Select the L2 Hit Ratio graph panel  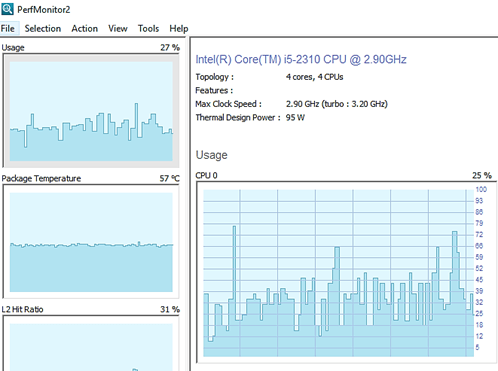91,343
